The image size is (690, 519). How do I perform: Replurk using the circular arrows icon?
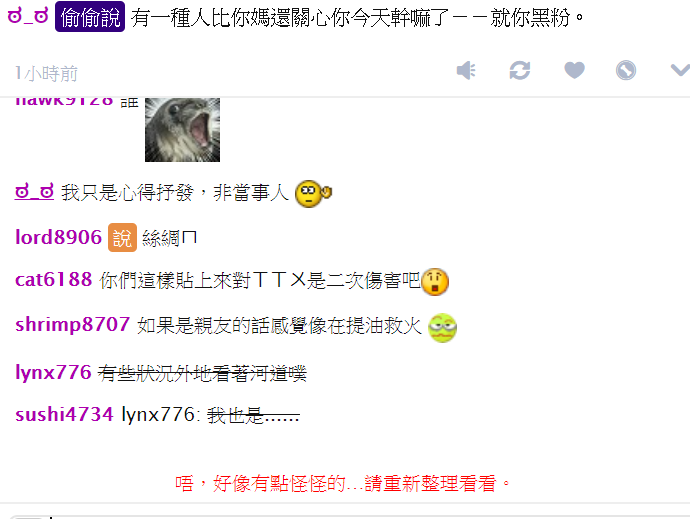coord(520,70)
